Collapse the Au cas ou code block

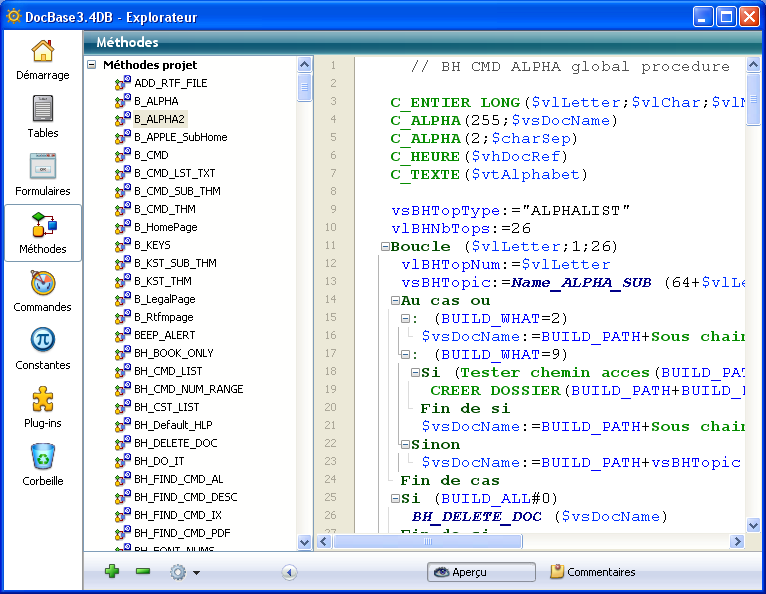[x=395, y=301]
